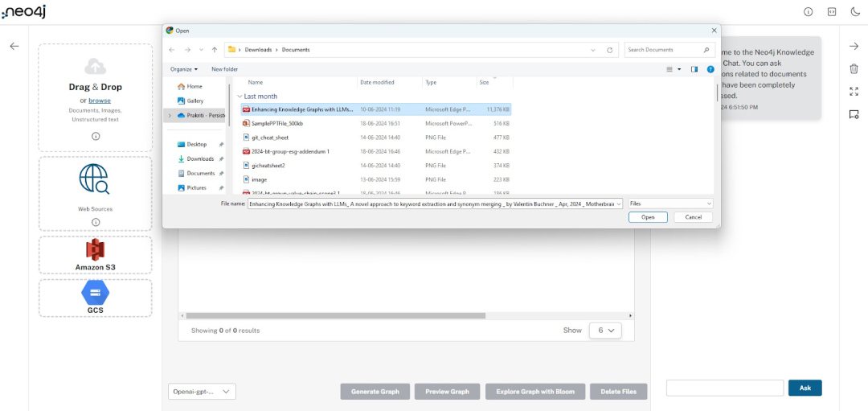Click the browse link in the drop zone
This screenshot has width=868, height=411.
click(100, 101)
